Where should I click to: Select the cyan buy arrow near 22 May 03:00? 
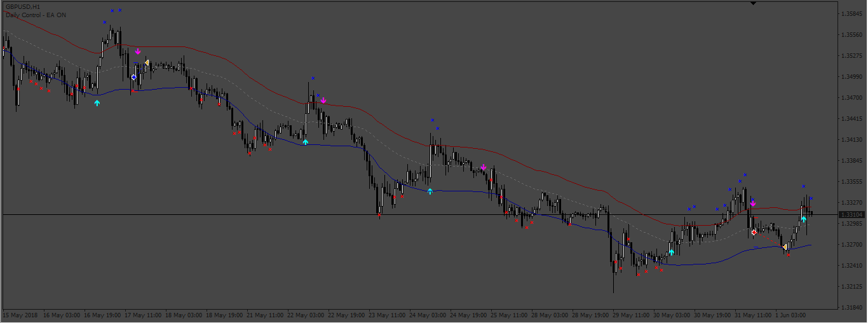coord(306,142)
